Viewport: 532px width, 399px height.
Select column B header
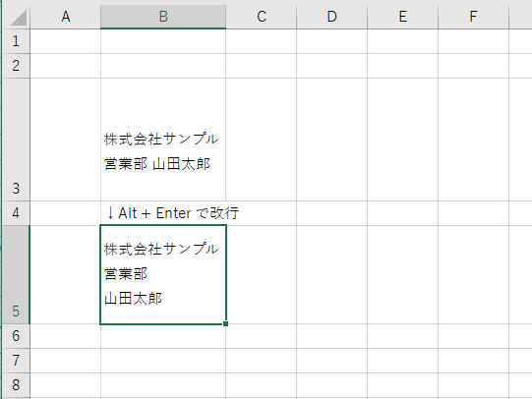[x=163, y=17]
